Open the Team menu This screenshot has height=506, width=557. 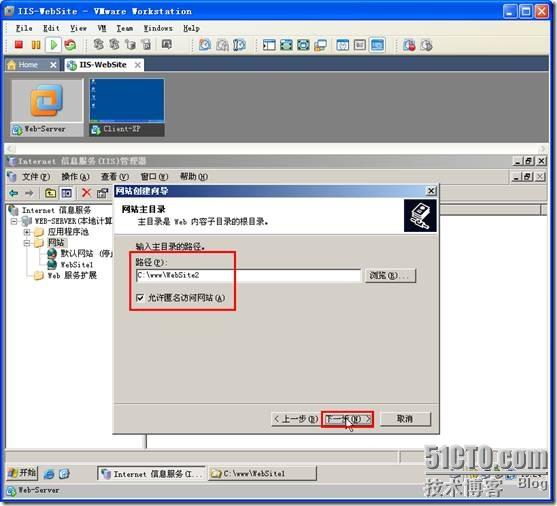pyautogui.click(x=125, y=28)
